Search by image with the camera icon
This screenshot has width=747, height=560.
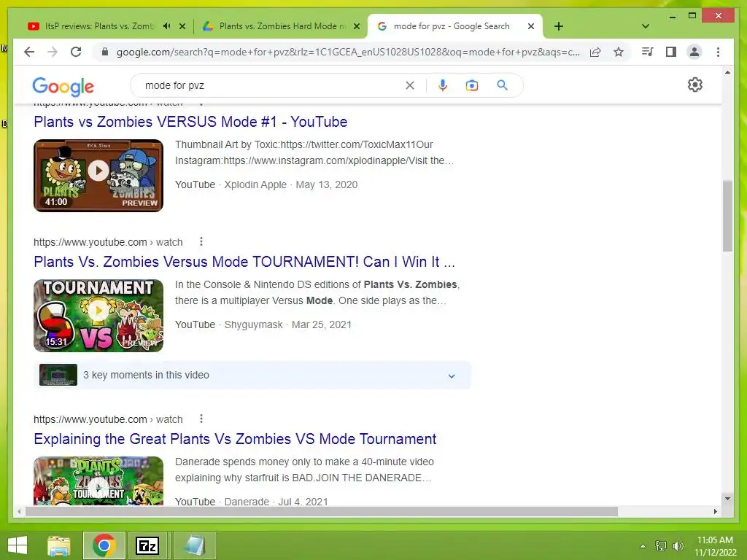coord(472,85)
